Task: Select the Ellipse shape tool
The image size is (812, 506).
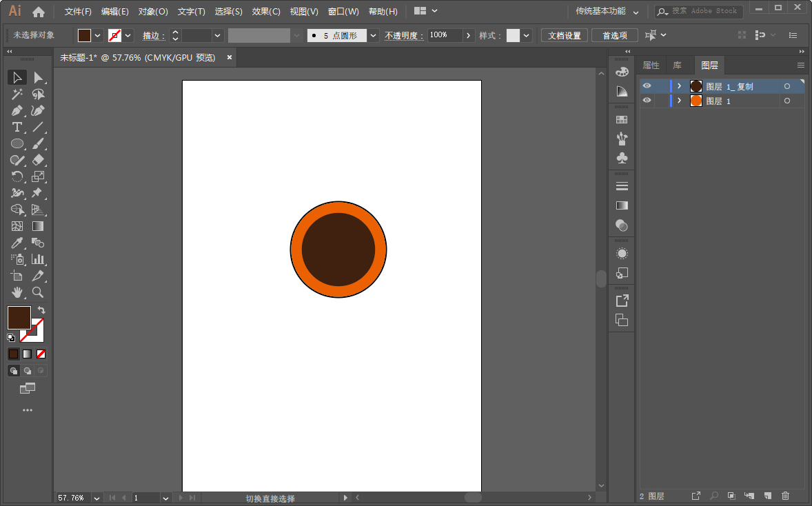Action: point(17,143)
